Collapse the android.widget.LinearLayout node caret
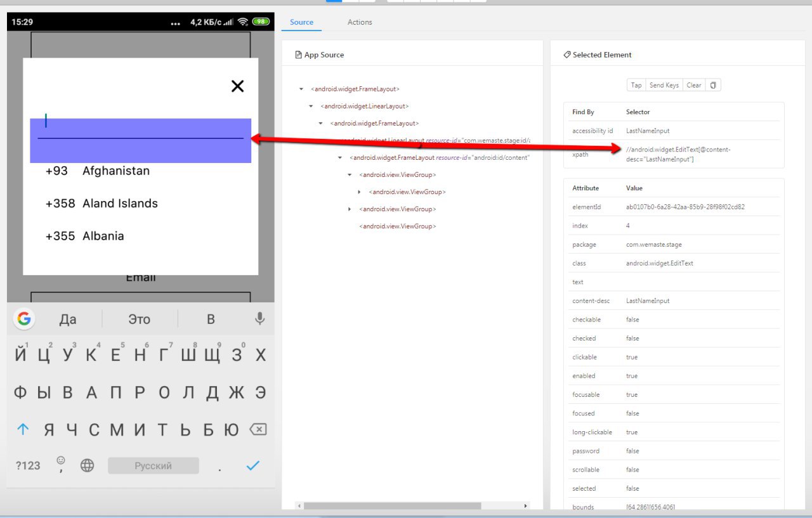This screenshot has height=518, width=812. (x=311, y=107)
